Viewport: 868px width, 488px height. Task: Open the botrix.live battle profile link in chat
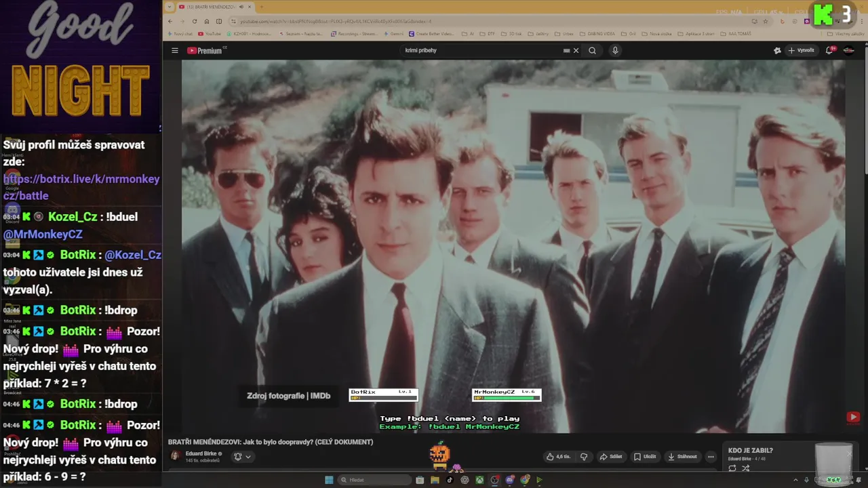click(81, 187)
